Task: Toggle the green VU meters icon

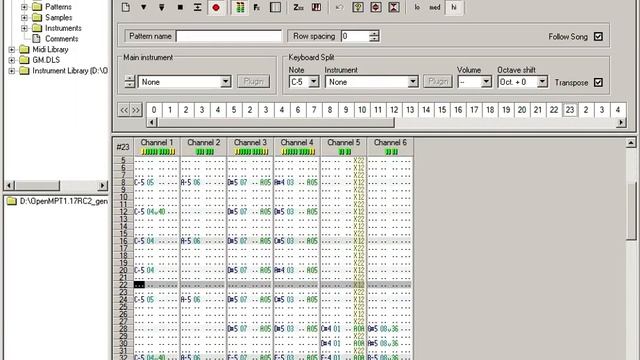Action: pyautogui.click(x=240, y=7)
